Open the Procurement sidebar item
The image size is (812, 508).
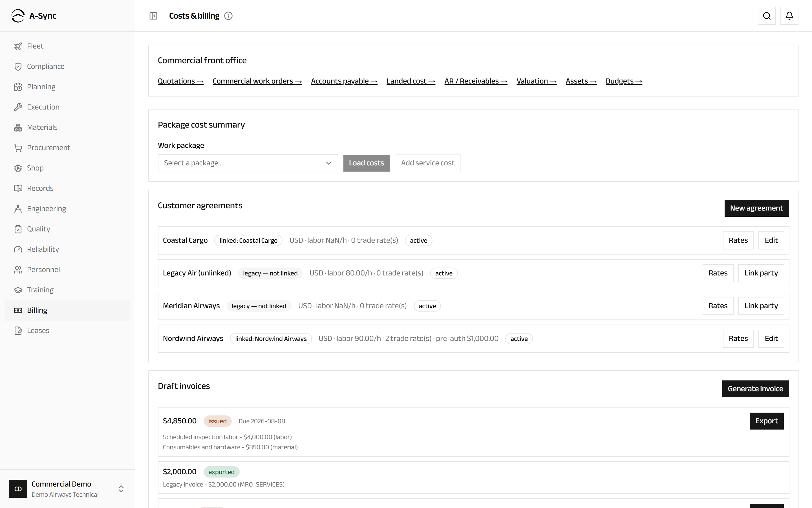(67, 148)
